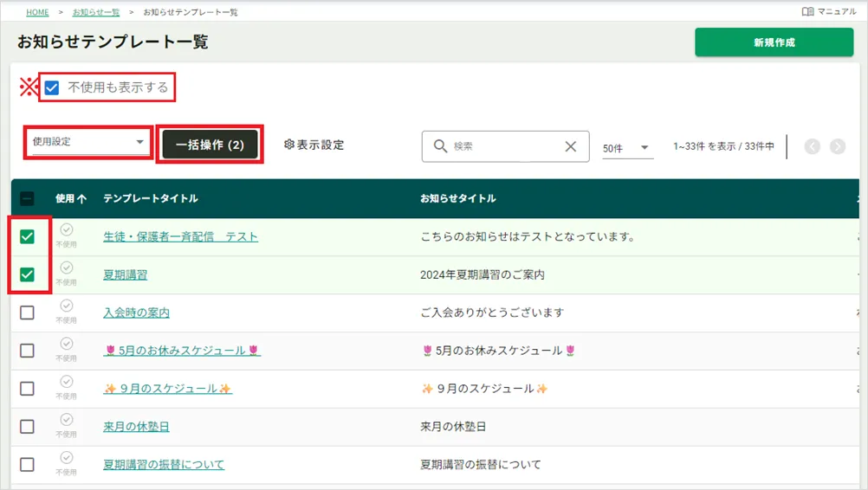Check the 来月の休塾日 row checkbox

click(27, 427)
